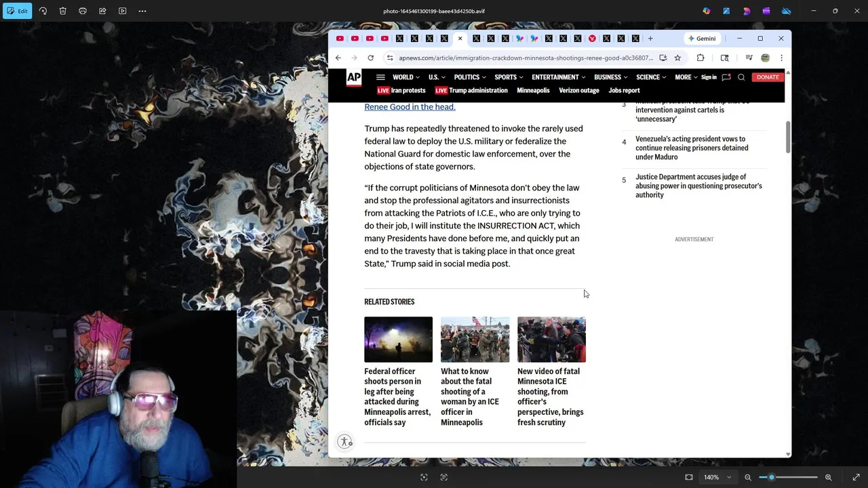Delete the photo using trash icon
The width and height of the screenshot is (868, 488).
[62, 11]
